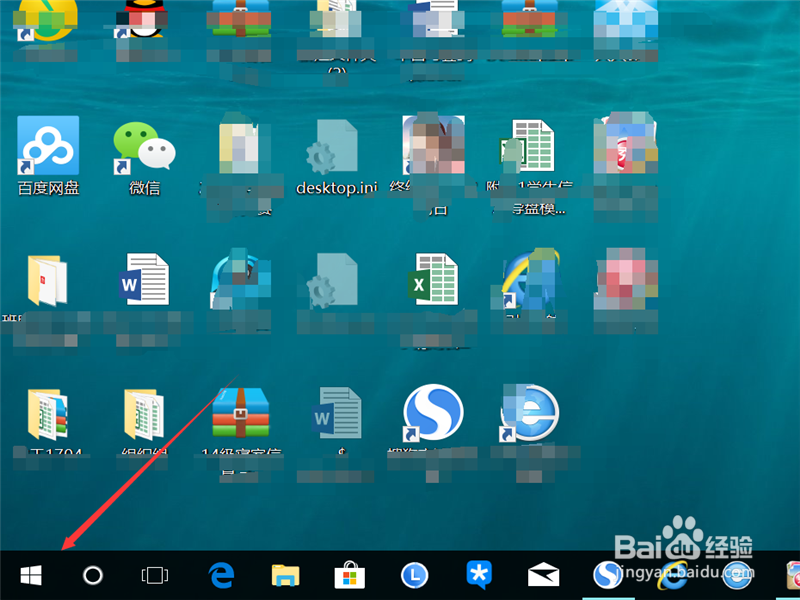Open Internet Explorer from the taskbar

click(x=673, y=577)
